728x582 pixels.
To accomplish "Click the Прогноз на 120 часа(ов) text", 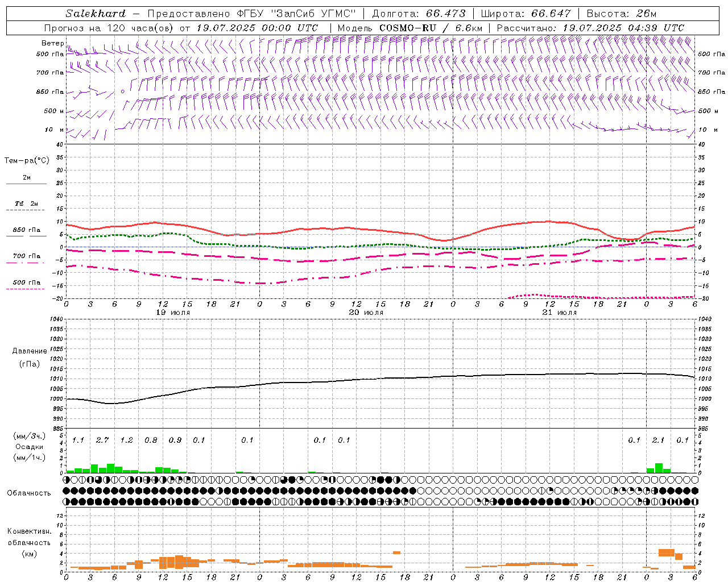I will pyautogui.click(x=110, y=28).
